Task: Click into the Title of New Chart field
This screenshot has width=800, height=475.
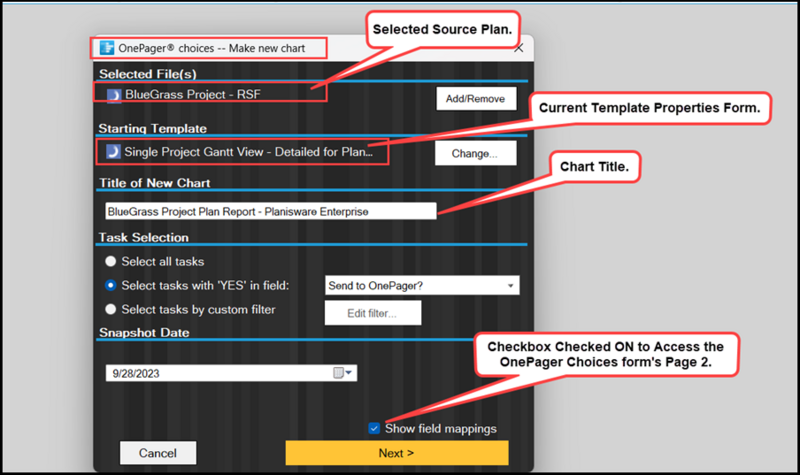Action: [271, 211]
